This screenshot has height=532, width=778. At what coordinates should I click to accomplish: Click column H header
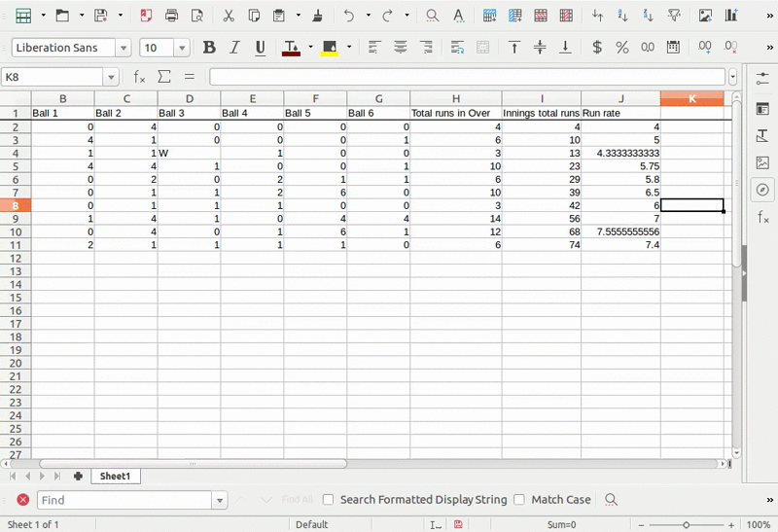click(455, 98)
